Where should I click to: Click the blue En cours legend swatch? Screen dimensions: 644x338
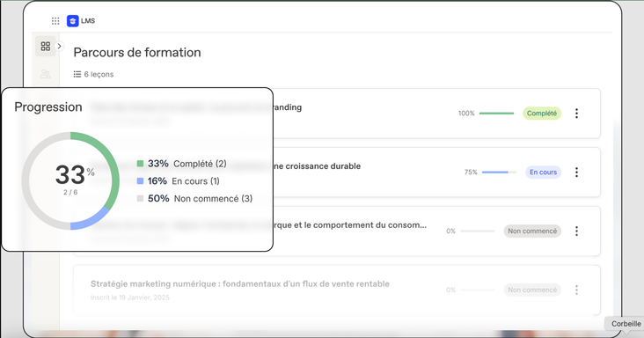[140, 181]
